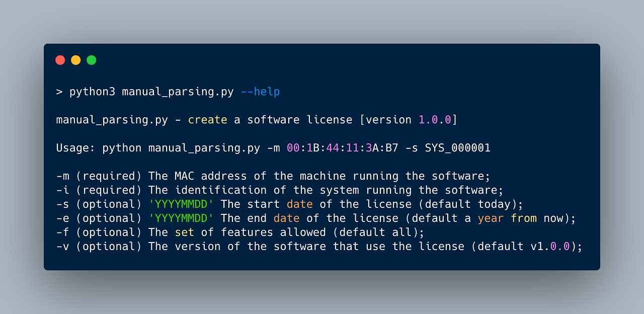The image size is (644, 314).
Task: Click the word create in the description
Action: pos(207,120)
